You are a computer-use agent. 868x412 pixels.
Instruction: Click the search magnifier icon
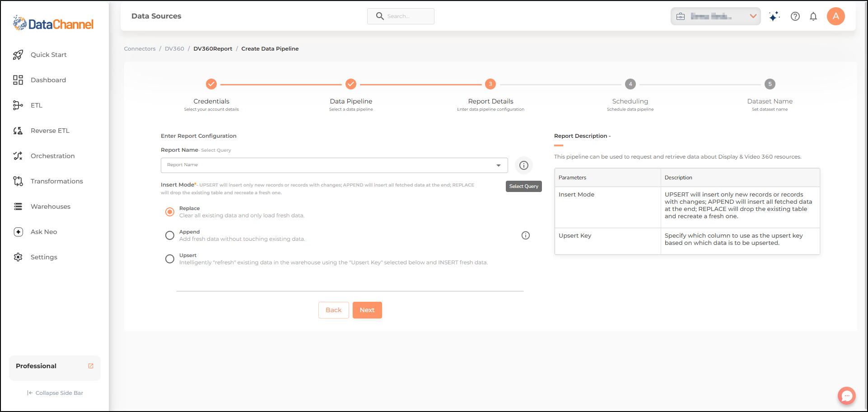[380, 16]
